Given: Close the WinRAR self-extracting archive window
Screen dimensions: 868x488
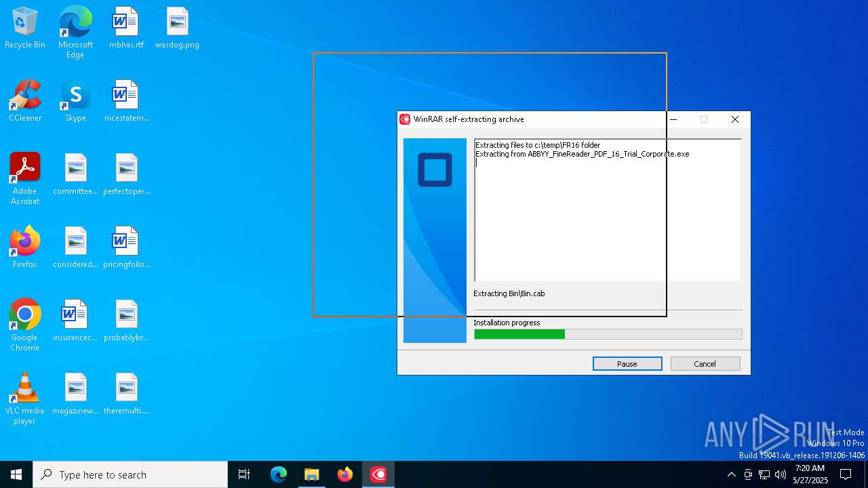Looking at the screenshot, I should point(734,119).
